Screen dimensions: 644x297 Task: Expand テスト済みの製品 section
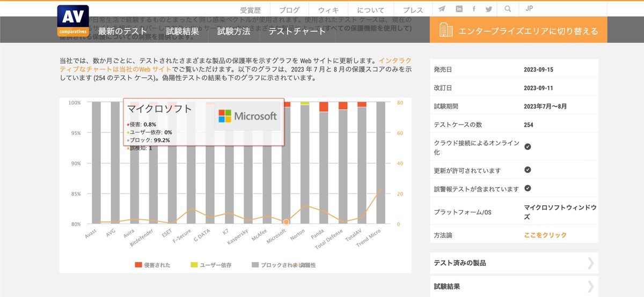point(514,263)
